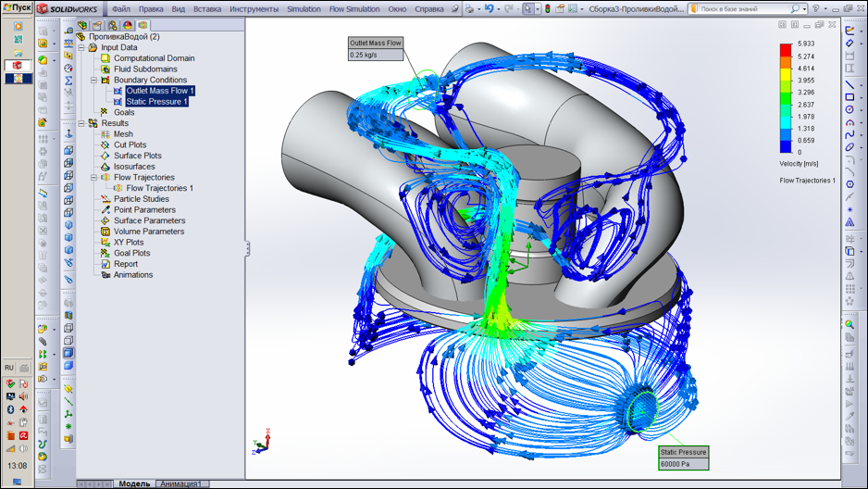This screenshot has height=489, width=868.
Task: Click the Bluetooth icon in system tray
Action: coord(10,409)
